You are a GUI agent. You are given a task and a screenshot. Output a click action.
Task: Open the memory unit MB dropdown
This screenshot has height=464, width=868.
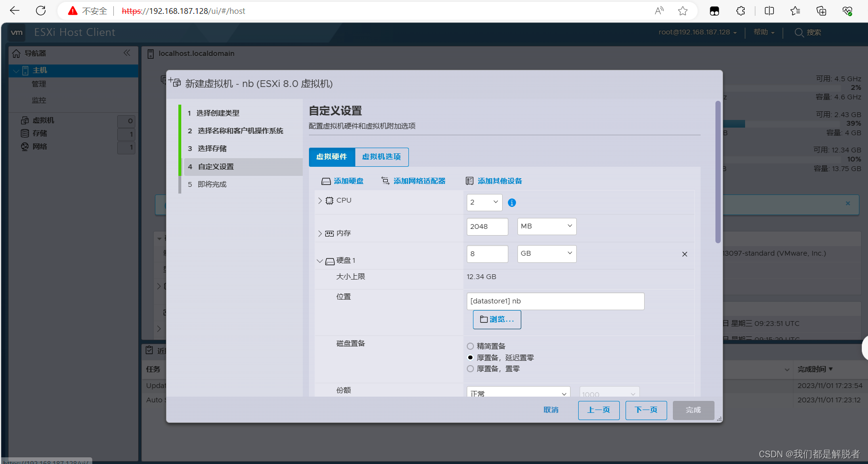point(547,226)
